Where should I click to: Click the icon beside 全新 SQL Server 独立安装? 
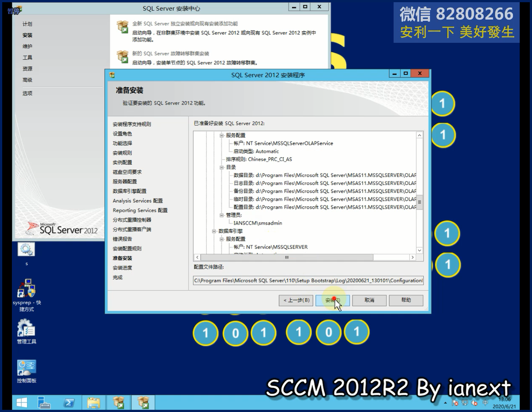[122, 26]
